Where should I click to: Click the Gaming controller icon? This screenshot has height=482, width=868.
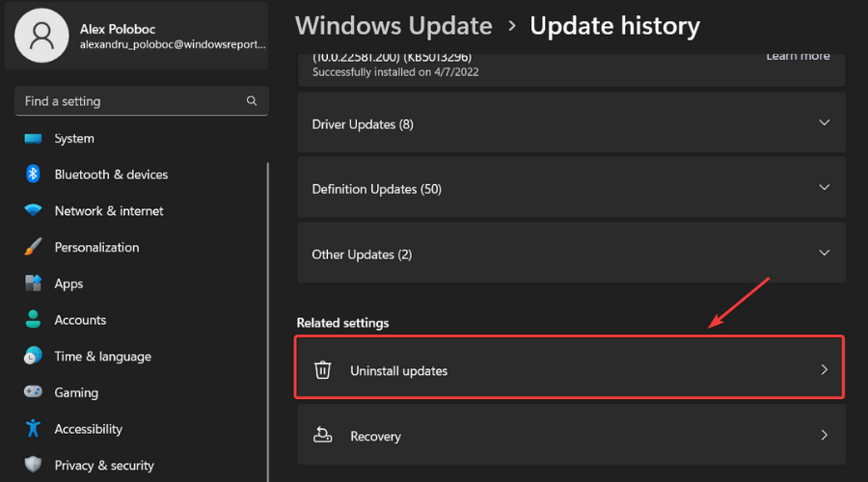coord(33,391)
